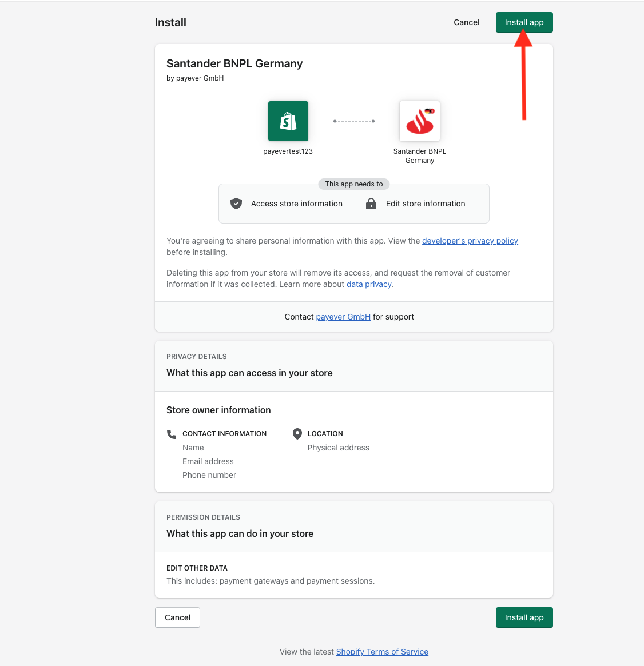Click the bottom Cancel button
644x666 pixels.
click(x=177, y=617)
